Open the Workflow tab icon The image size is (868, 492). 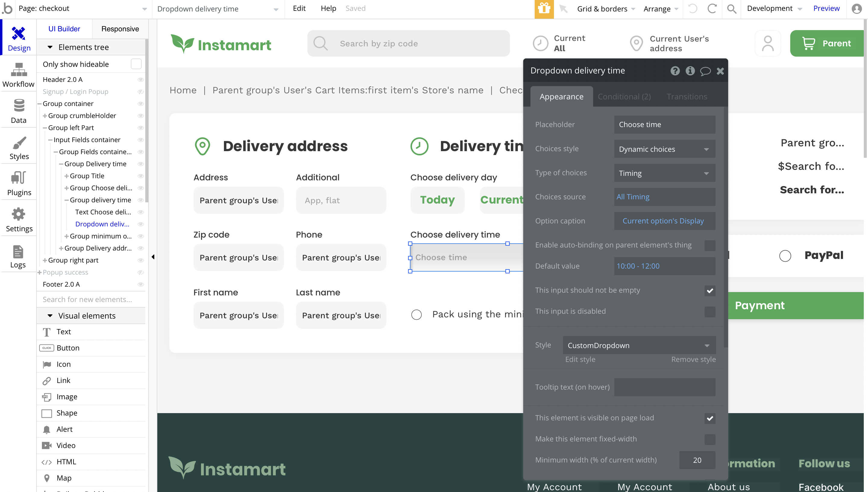[19, 70]
